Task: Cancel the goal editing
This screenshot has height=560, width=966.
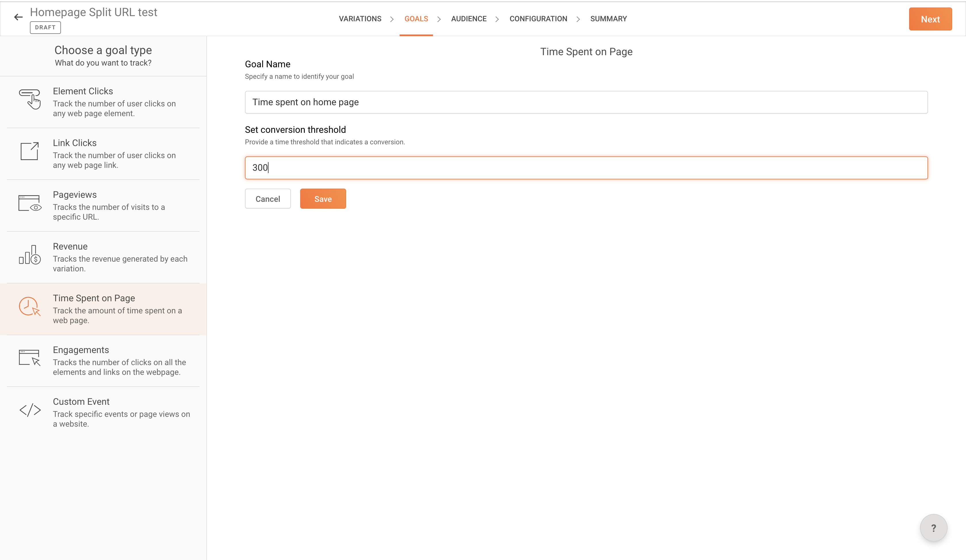Action: tap(268, 199)
